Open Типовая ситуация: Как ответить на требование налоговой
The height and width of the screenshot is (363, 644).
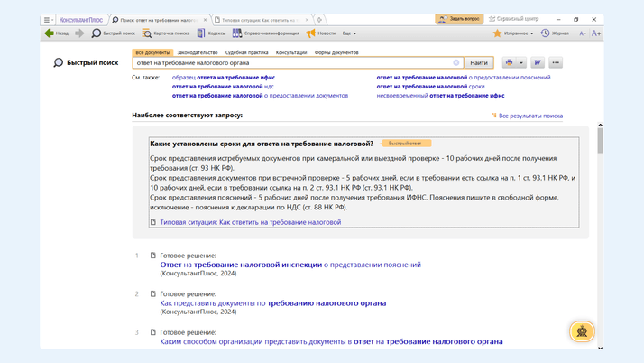pyautogui.click(x=251, y=222)
